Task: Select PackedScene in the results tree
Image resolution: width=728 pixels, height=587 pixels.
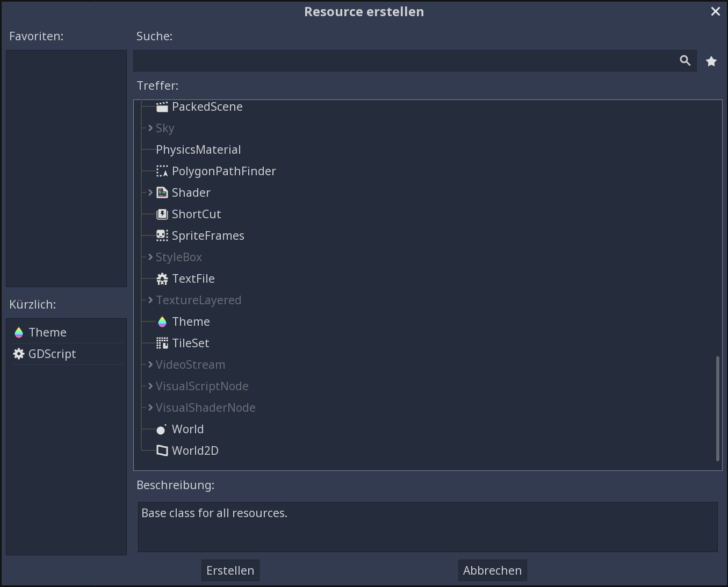Action: click(x=207, y=107)
